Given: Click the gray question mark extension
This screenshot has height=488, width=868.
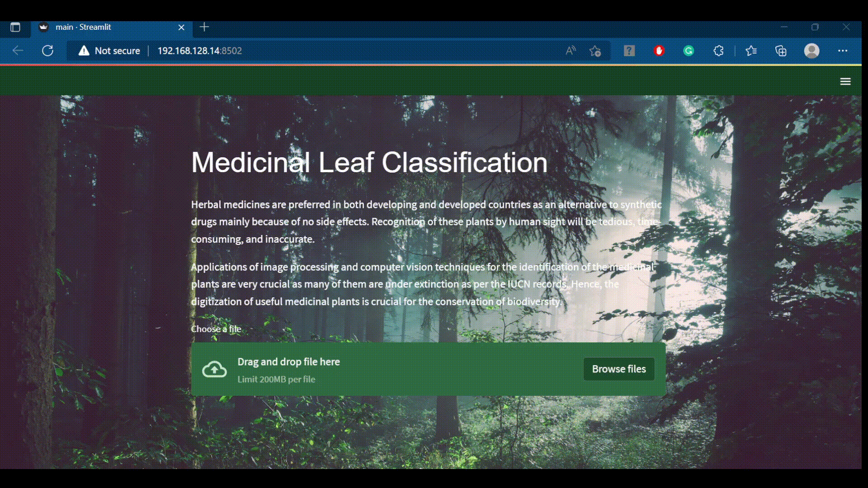Looking at the screenshot, I should (x=629, y=51).
